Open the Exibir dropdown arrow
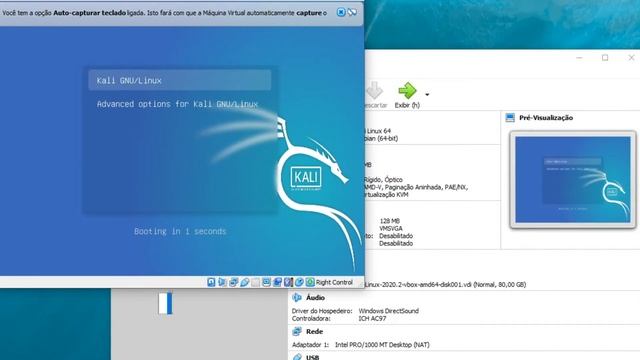Image resolution: width=640 pixels, height=360 pixels. click(427, 95)
